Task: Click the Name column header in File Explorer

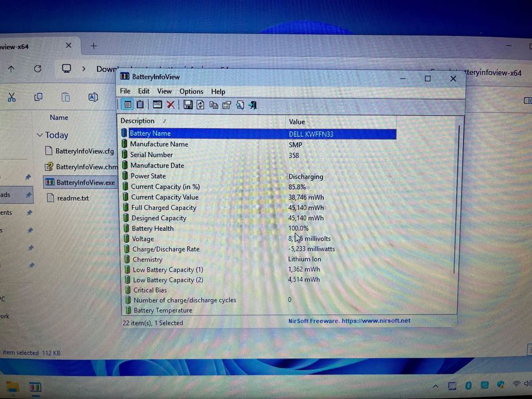Action: point(59,118)
